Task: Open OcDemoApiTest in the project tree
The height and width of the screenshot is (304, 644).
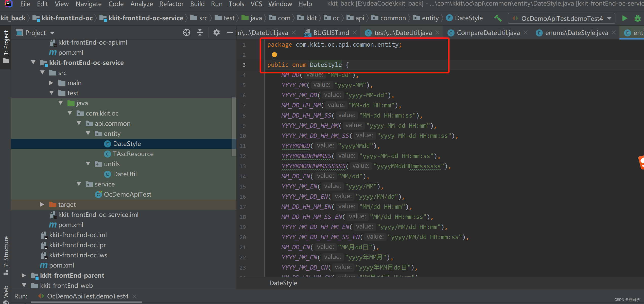Action: pyautogui.click(x=127, y=194)
